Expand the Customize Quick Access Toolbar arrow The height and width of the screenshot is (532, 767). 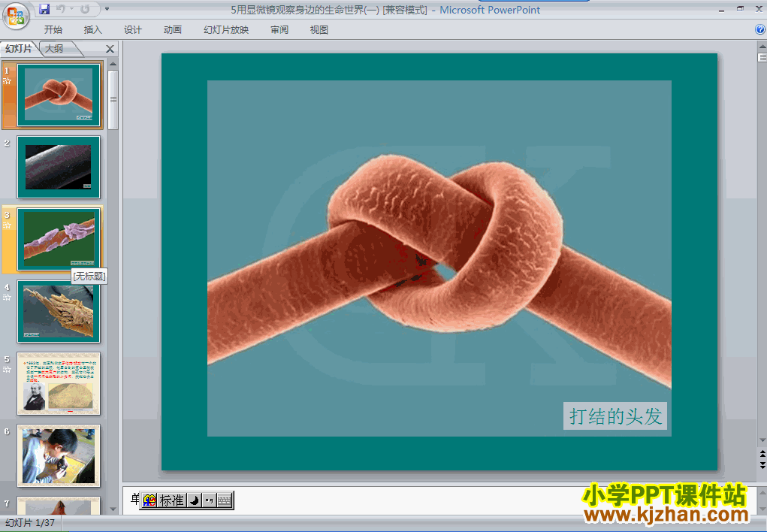pos(107,9)
